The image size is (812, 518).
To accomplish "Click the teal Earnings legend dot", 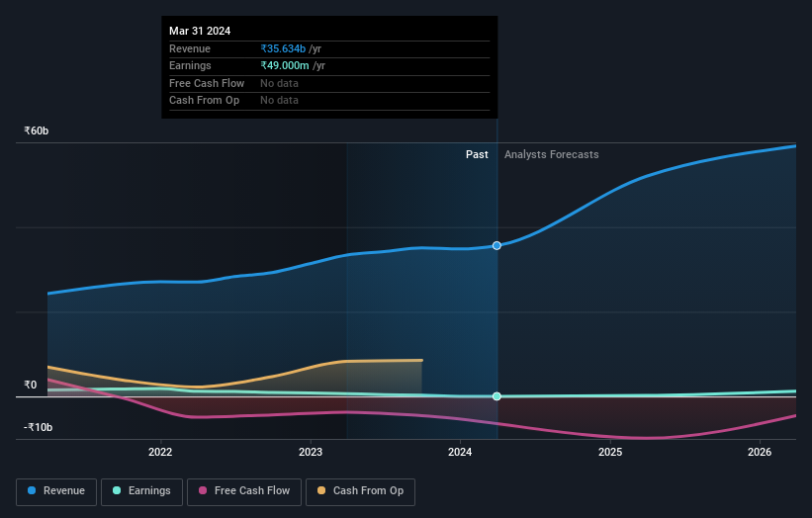I will (117, 490).
